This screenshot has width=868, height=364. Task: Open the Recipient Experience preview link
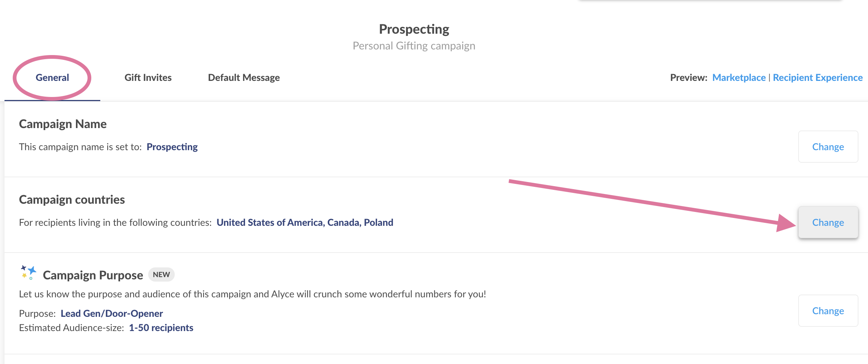click(x=818, y=78)
